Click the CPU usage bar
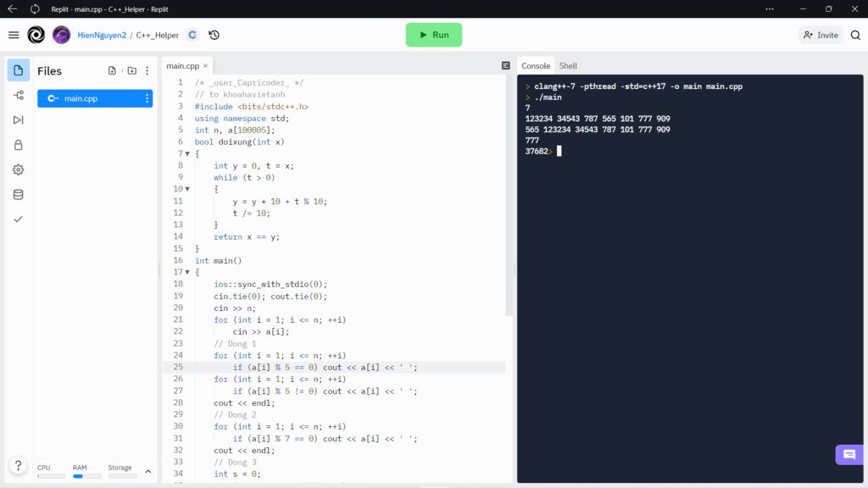Screen dimensions: 868x488 pos(51,476)
